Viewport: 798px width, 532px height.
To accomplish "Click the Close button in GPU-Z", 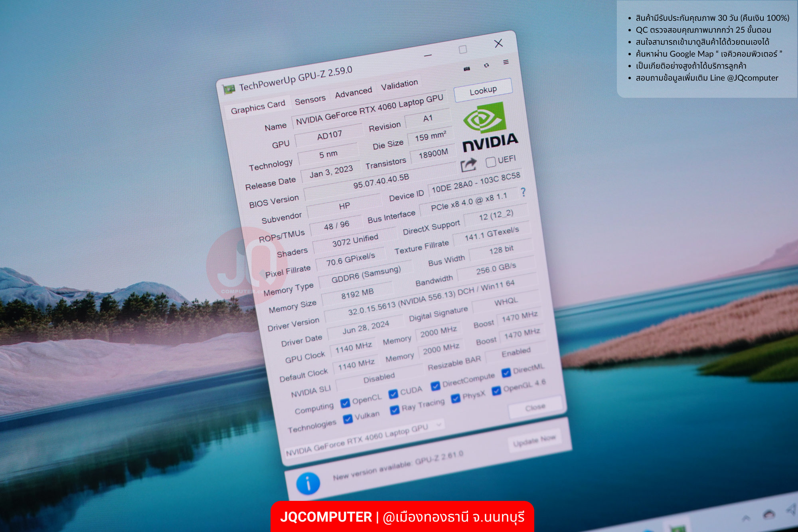I will tap(535, 407).
